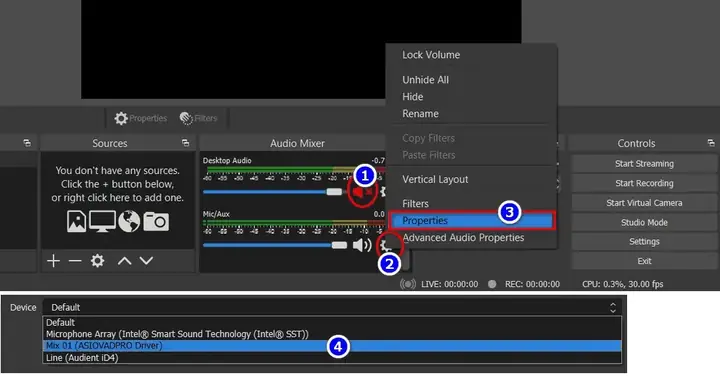Click the Exit button
The image size is (720, 376).
click(644, 261)
